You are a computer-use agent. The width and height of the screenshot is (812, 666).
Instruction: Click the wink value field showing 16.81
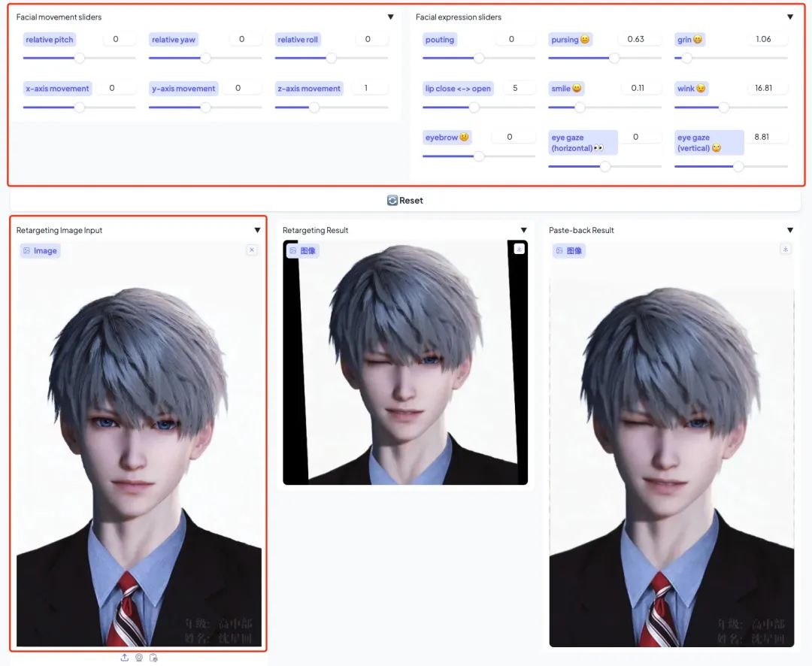[768, 88]
